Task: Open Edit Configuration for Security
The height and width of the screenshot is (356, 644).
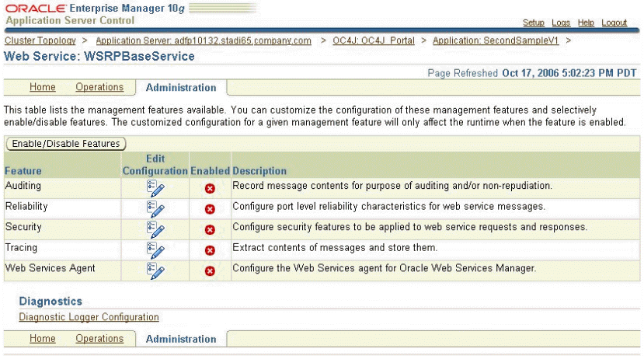Action: point(155,230)
